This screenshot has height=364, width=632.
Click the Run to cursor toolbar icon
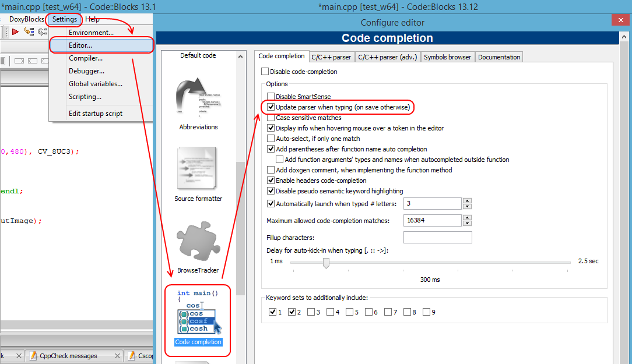click(x=29, y=31)
